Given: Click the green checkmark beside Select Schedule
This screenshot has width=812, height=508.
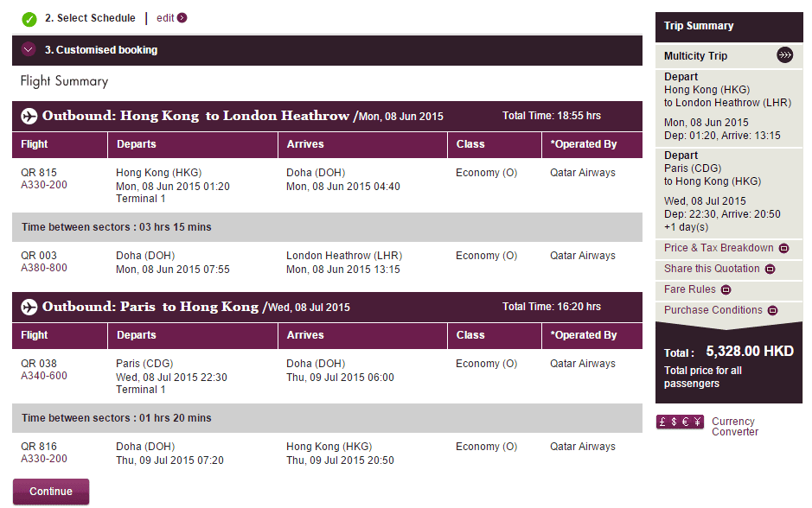Looking at the screenshot, I should coord(29,18).
